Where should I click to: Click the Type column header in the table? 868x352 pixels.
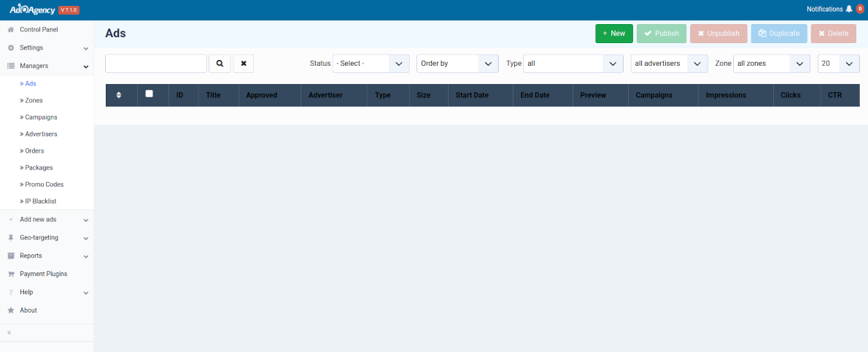coord(382,96)
